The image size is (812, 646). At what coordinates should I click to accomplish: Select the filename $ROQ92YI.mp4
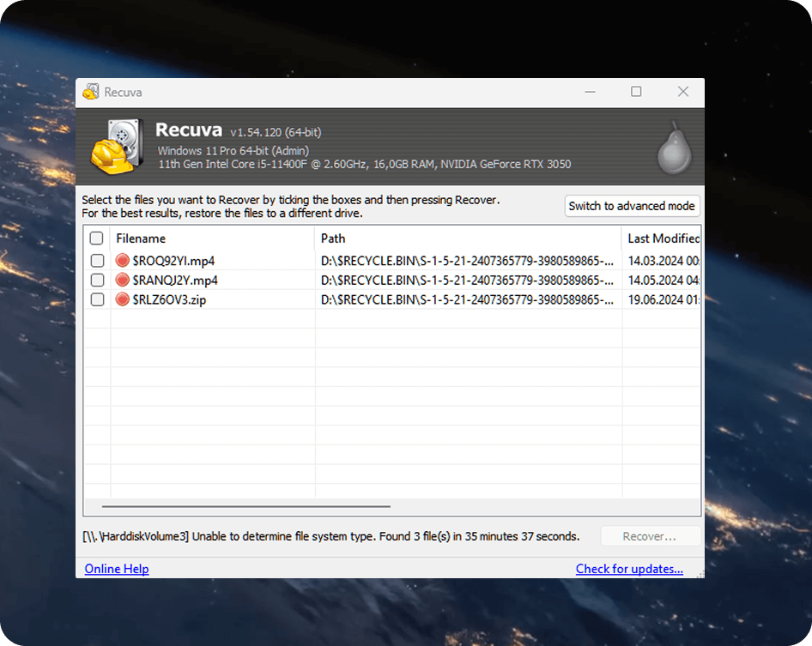click(173, 261)
